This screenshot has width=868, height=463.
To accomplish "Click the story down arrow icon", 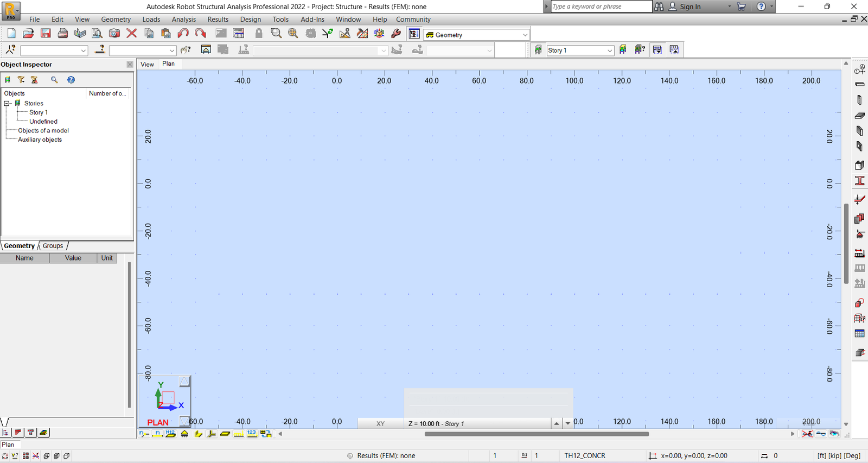I will click(658, 50).
